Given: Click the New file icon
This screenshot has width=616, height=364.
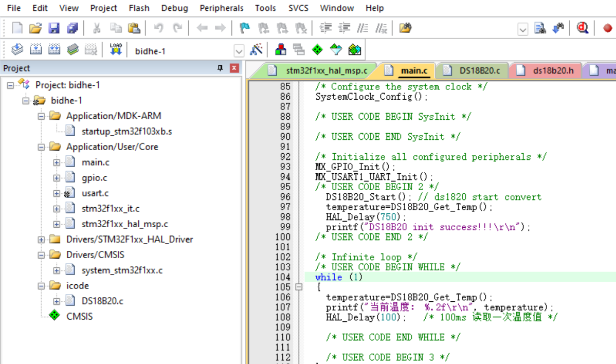Looking at the screenshot, I should click(x=17, y=28).
